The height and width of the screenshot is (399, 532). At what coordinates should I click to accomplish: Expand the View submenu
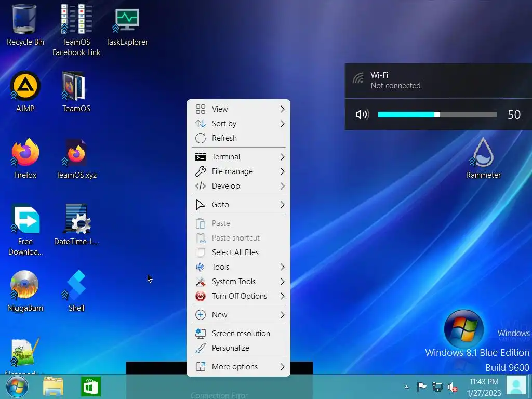(238, 109)
